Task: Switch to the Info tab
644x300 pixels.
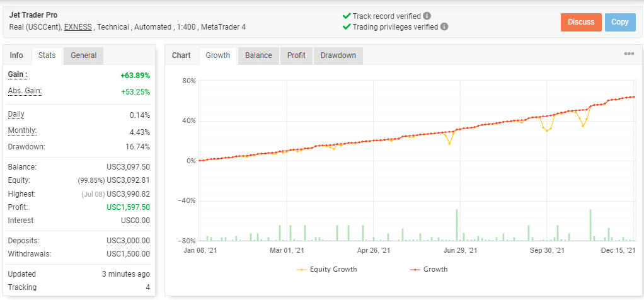Action: pyautogui.click(x=16, y=55)
